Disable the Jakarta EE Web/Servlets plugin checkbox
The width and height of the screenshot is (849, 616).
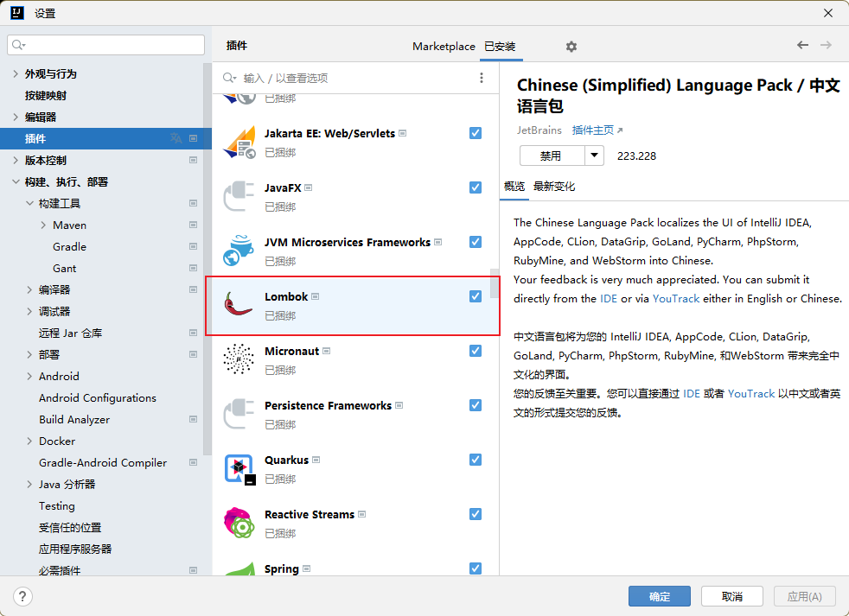click(476, 133)
